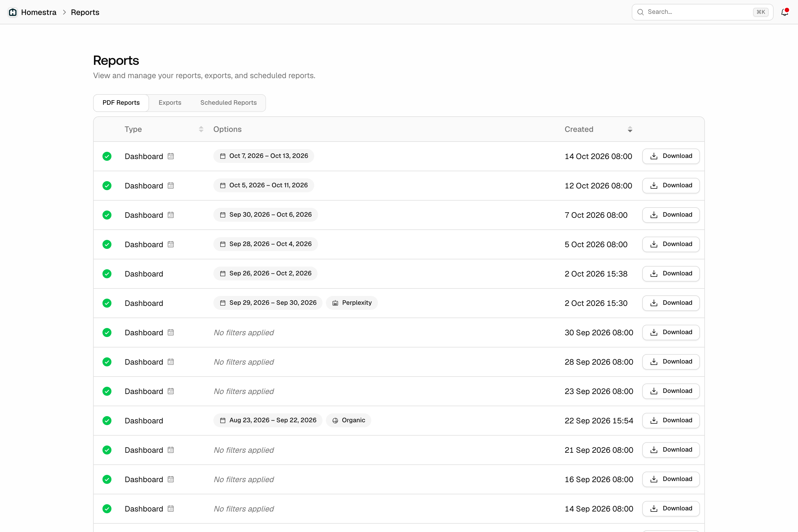The width and height of the screenshot is (798, 532).
Task: Click the green status check for 14 Oct 2026 report
Action: [x=107, y=156]
